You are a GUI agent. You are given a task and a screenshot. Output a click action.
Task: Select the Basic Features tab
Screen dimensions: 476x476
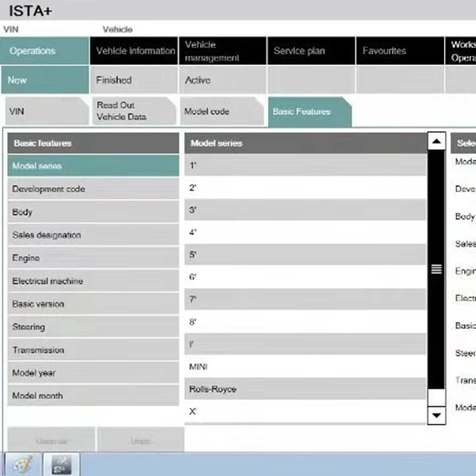click(309, 112)
